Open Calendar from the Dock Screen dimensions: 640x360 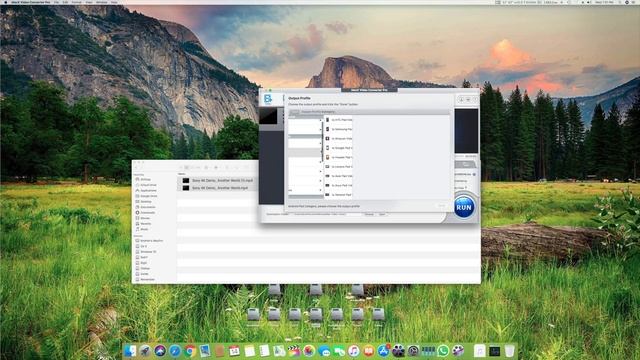pos(234,351)
